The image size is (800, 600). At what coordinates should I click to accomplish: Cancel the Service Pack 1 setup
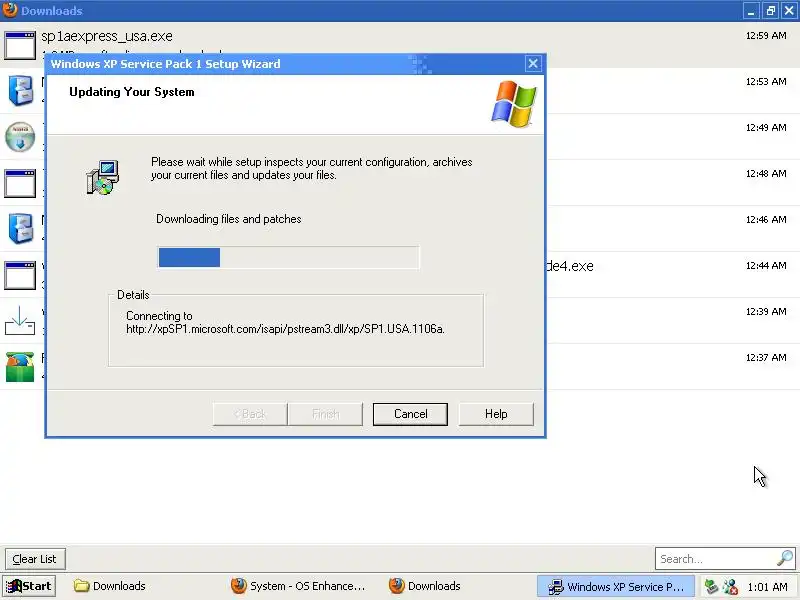coord(410,414)
